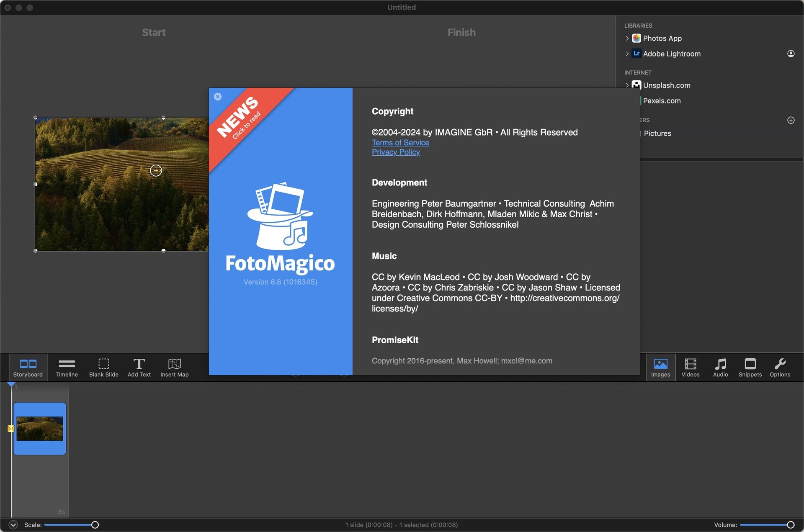Adjust the Volume slider knob

[791, 525]
